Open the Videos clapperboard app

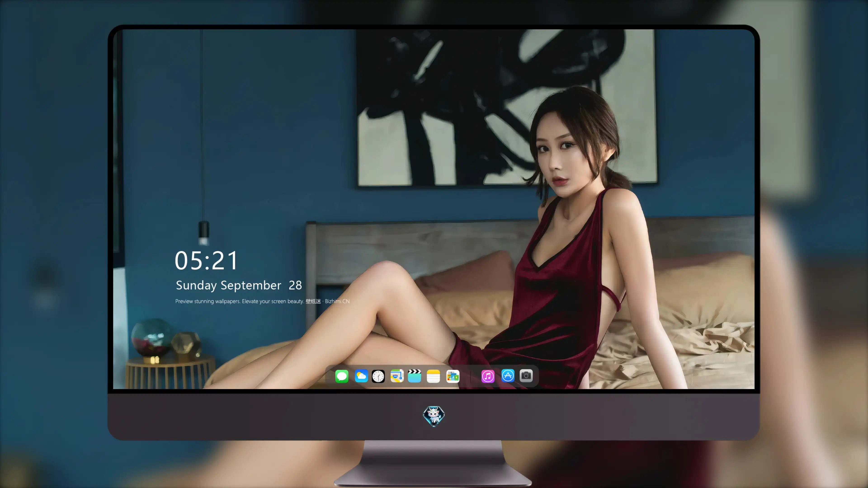point(415,376)
